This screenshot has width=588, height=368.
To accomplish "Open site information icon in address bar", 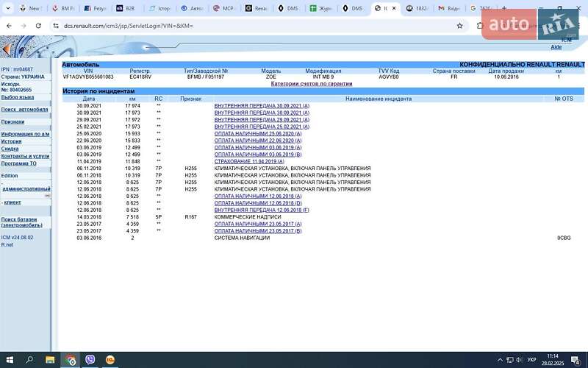I will click(56, 26).
